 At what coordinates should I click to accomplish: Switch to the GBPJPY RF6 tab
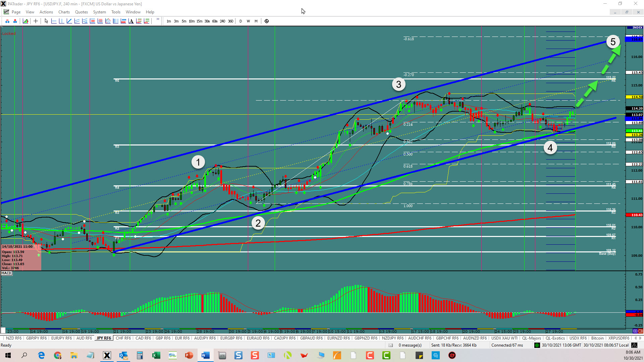click(x=37, y=338)
